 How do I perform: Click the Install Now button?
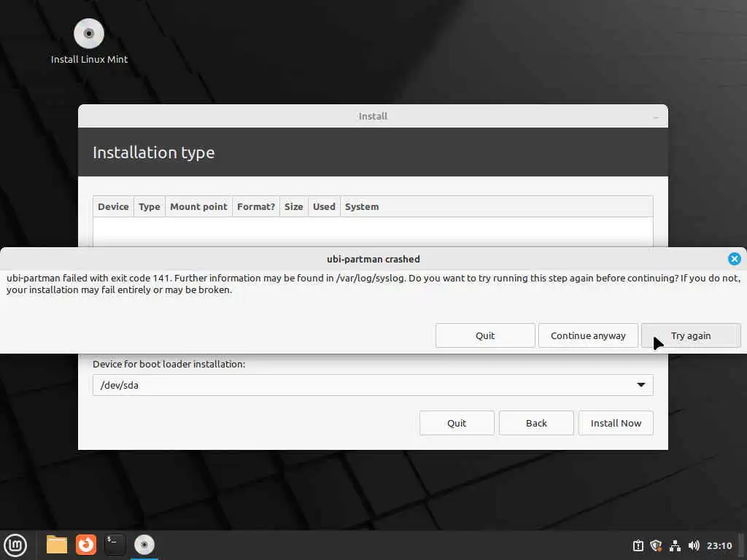pyautogui.click(x=616, y=423)
